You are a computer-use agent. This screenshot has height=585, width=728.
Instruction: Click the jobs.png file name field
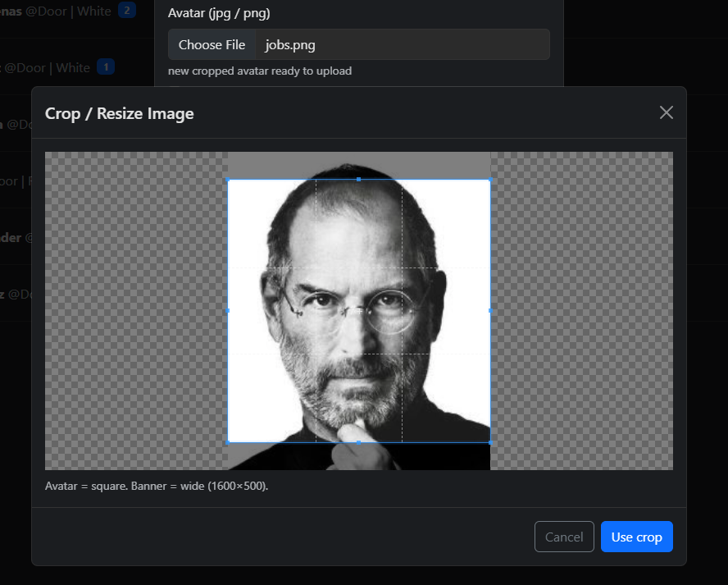[x=402, y=44]
